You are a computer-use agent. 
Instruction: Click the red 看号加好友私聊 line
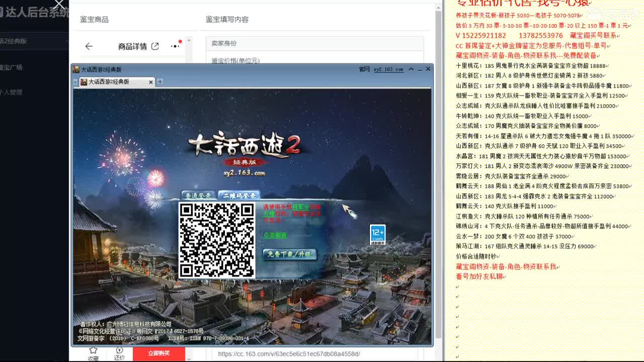(480, 277)
